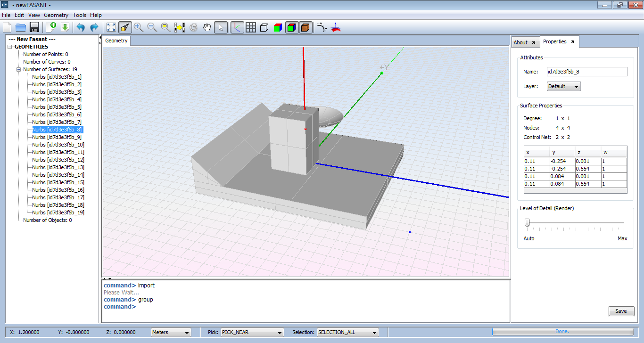Click the Undo icon
644x343 pixels.
(x=80, y=27)
